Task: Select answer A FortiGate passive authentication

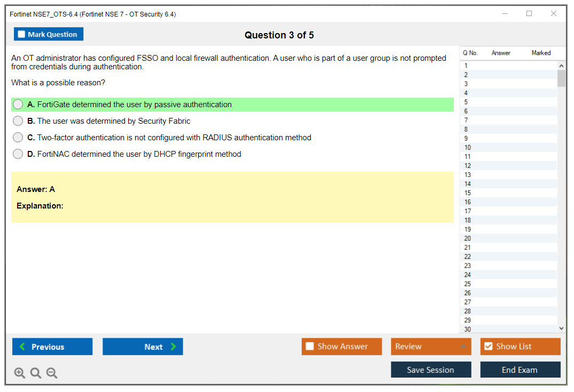Action: click(x=18, y=105)
